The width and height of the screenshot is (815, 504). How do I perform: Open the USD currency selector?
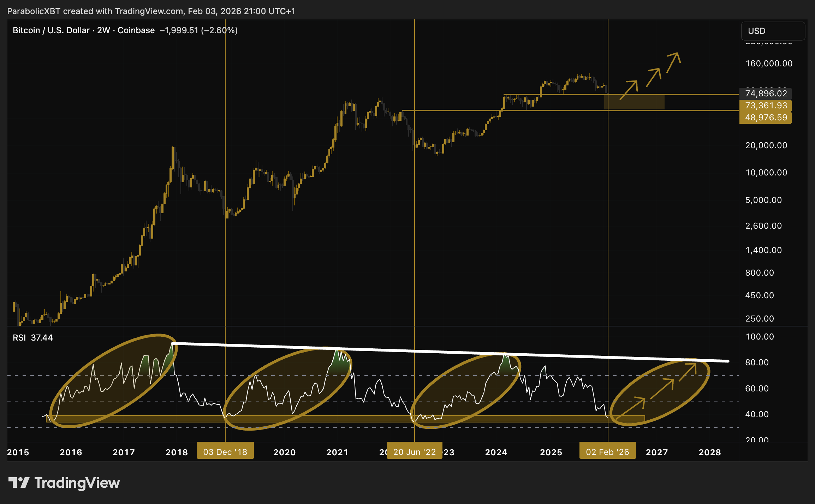click(x=773, y=31)
